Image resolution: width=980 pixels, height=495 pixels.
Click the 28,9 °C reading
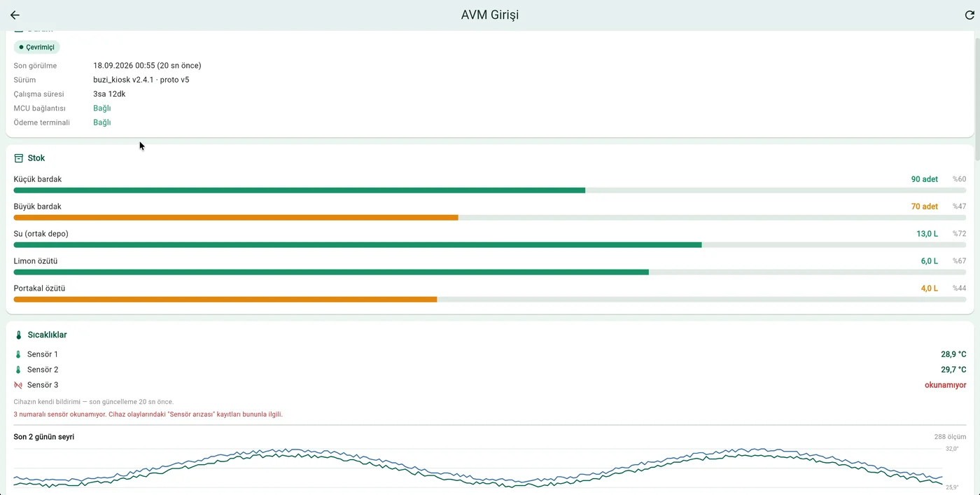tap(953, 354)
